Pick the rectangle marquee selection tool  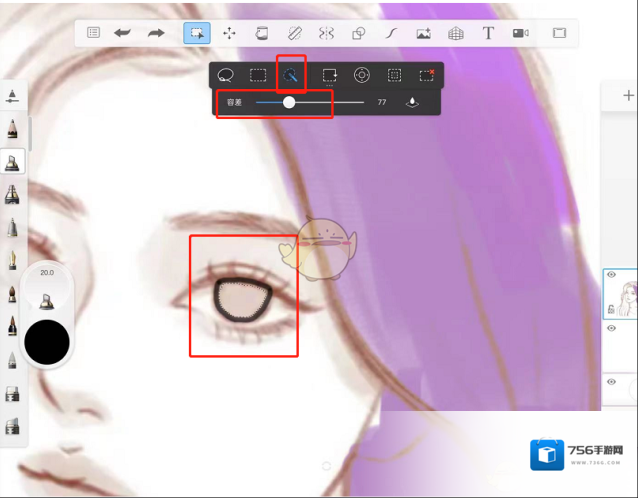(x=258, y=75)
